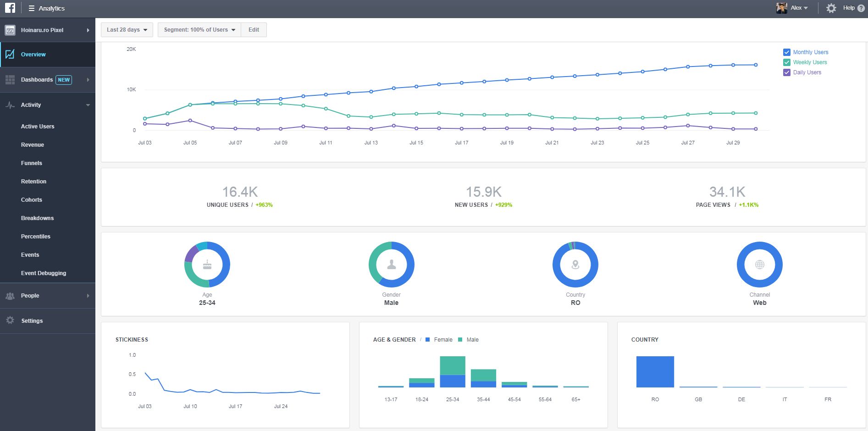This screenshot has height=431, width=868.
Task: Select Retention in the sidebar
Action: pyautogui.click(x=33, y=182)
